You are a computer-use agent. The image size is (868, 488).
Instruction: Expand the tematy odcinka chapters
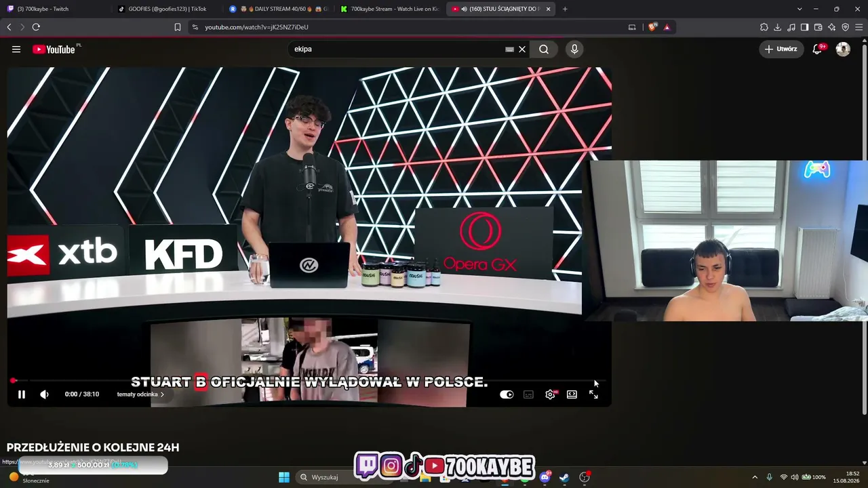tap(140, 394)
